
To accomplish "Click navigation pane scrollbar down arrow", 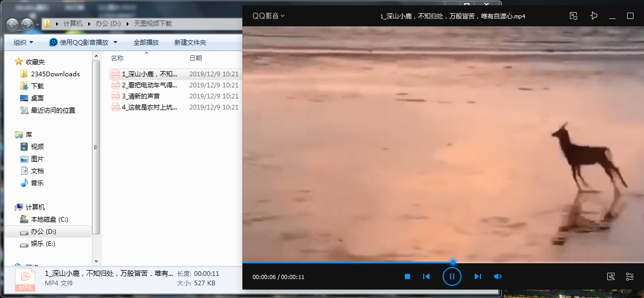I will 96,261.
